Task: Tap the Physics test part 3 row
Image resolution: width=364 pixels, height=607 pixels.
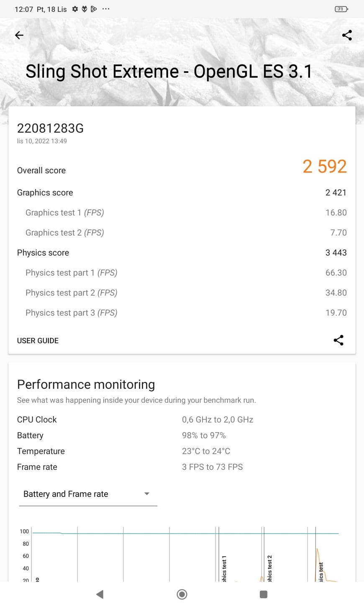Action: pyautogui.click(x=182, y=313)
